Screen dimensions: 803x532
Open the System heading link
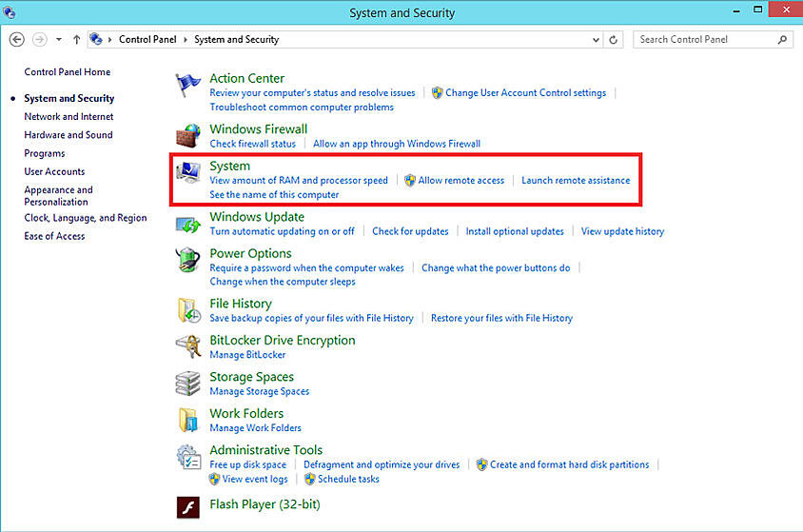tap(229, 166)
